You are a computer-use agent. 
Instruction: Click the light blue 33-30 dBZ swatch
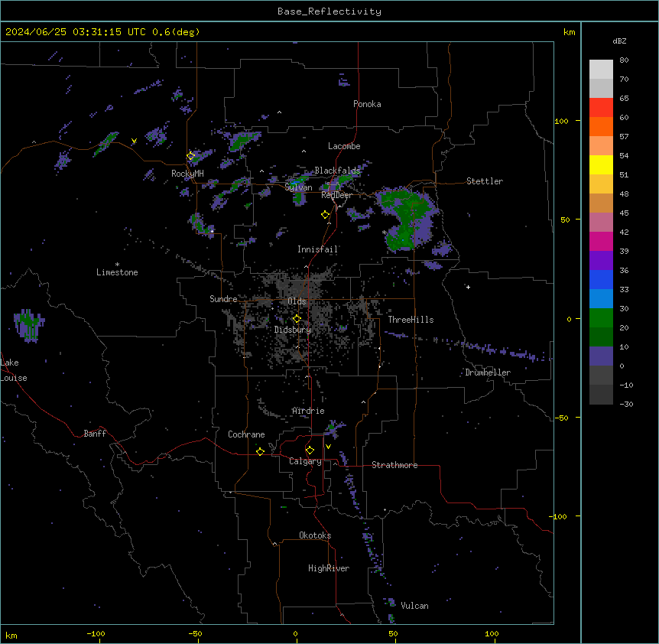601,299
